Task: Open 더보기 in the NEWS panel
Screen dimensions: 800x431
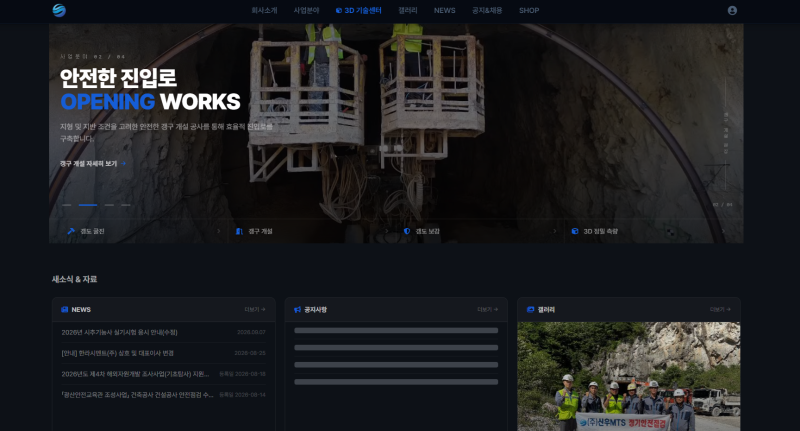Action: coord(255,310)
